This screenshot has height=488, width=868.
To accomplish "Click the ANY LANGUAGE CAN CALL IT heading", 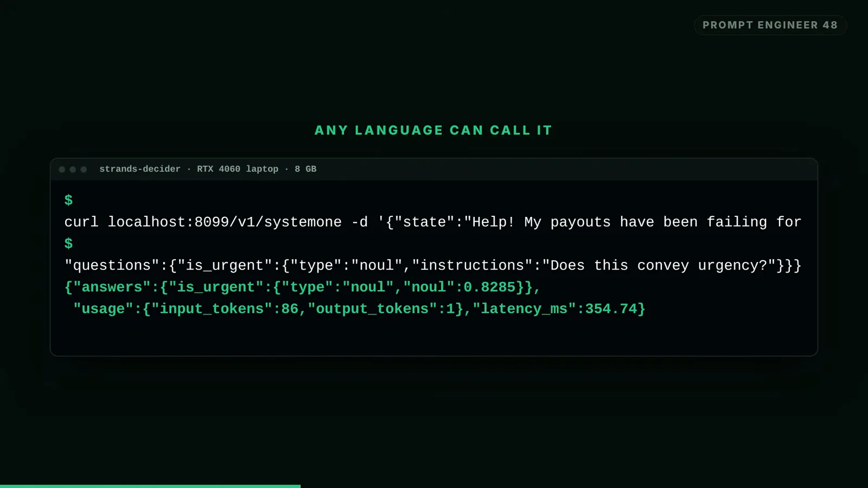I will [433, 130].
